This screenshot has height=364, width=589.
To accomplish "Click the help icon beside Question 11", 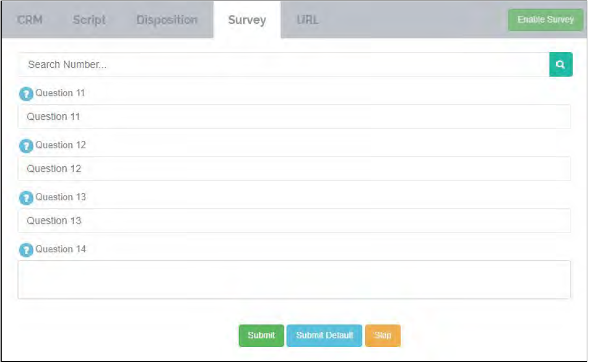I will pos(26,94).
